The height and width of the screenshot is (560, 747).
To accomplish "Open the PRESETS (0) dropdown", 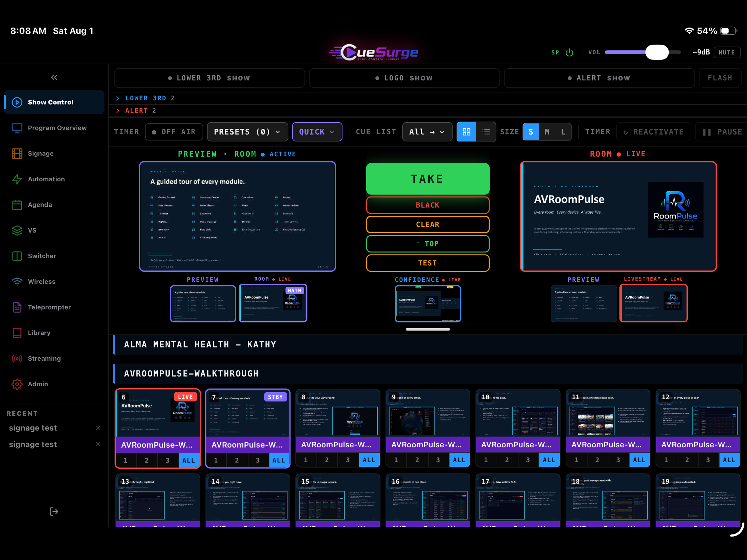I will coord(247,132).
